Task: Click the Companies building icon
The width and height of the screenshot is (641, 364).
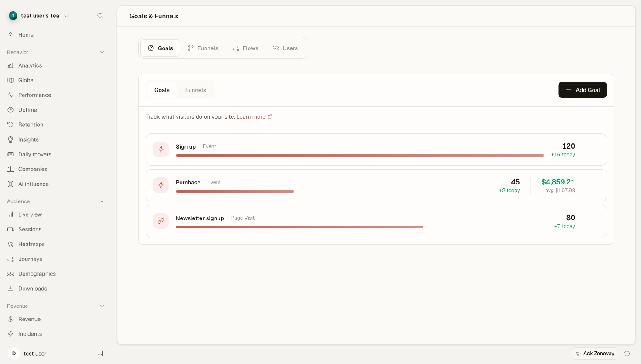Action: [10, 169]
